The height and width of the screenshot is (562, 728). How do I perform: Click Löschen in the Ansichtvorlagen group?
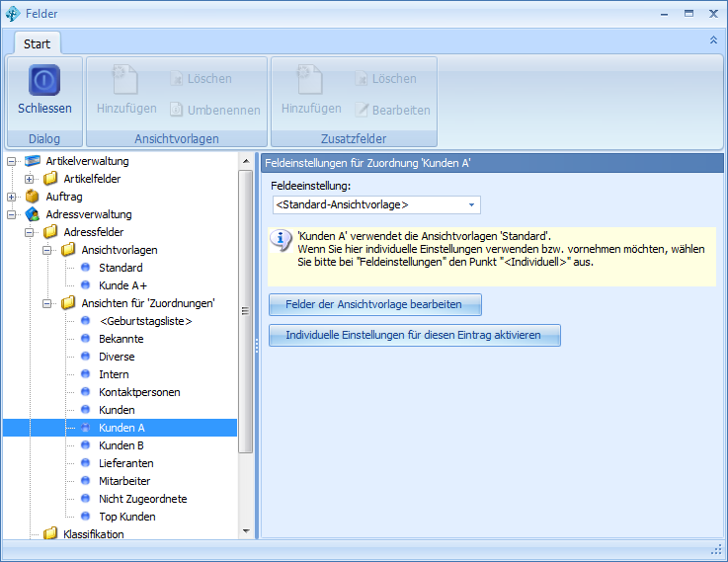202,78
